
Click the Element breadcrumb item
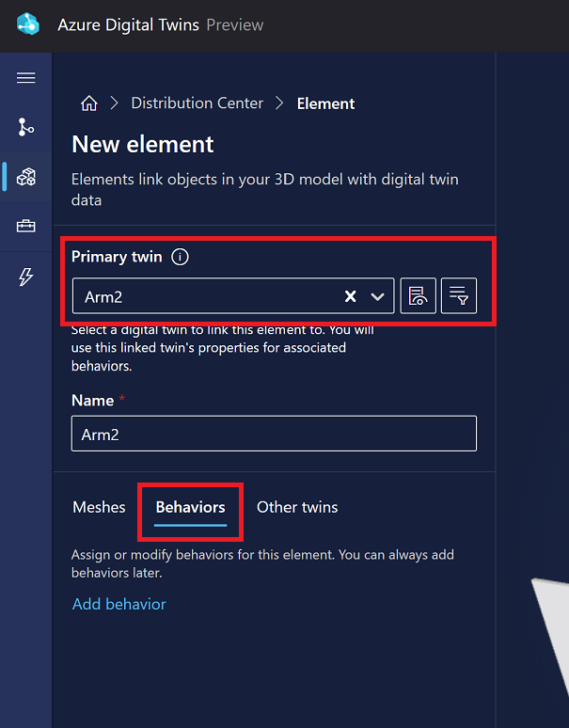[325, 103]
